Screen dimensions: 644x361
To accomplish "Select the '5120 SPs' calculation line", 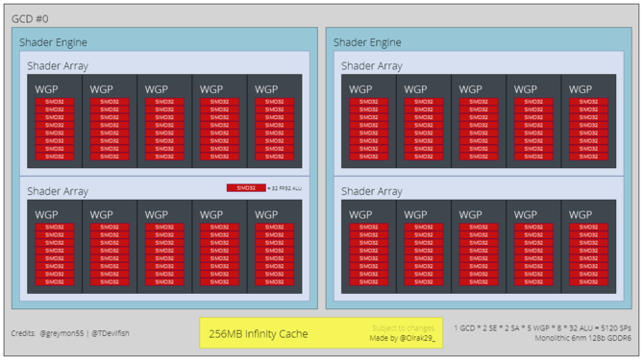I will (542, 328).
